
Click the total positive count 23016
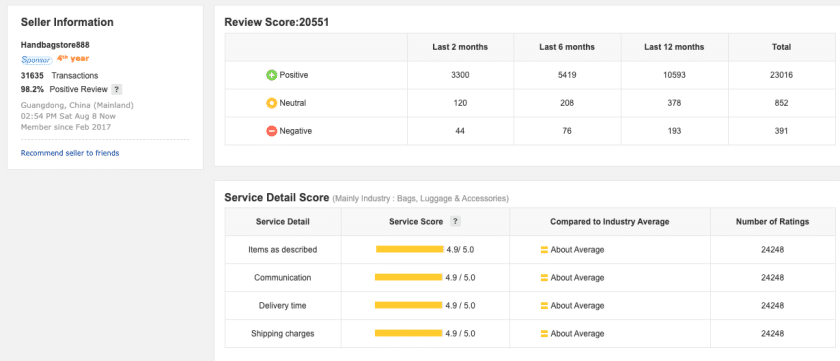tap(781, 76)
